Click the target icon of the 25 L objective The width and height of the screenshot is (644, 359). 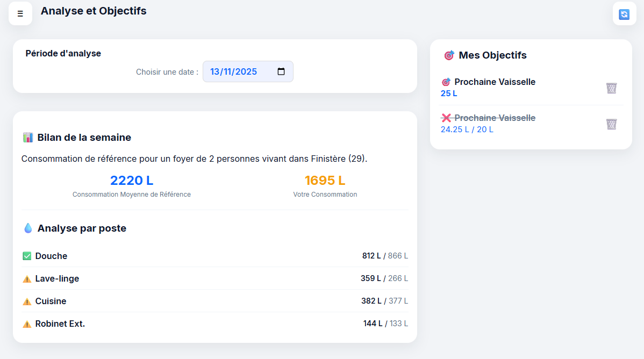tap(446, 82)
